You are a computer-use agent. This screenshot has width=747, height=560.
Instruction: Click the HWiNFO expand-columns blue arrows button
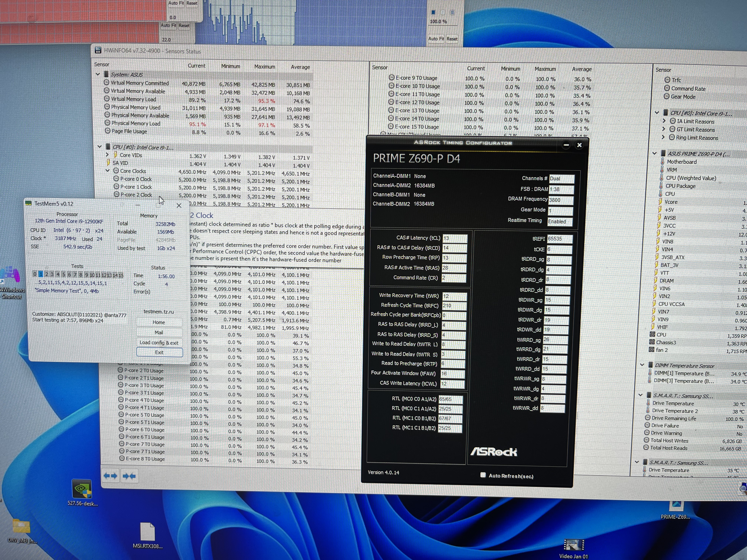click(110, 476)
